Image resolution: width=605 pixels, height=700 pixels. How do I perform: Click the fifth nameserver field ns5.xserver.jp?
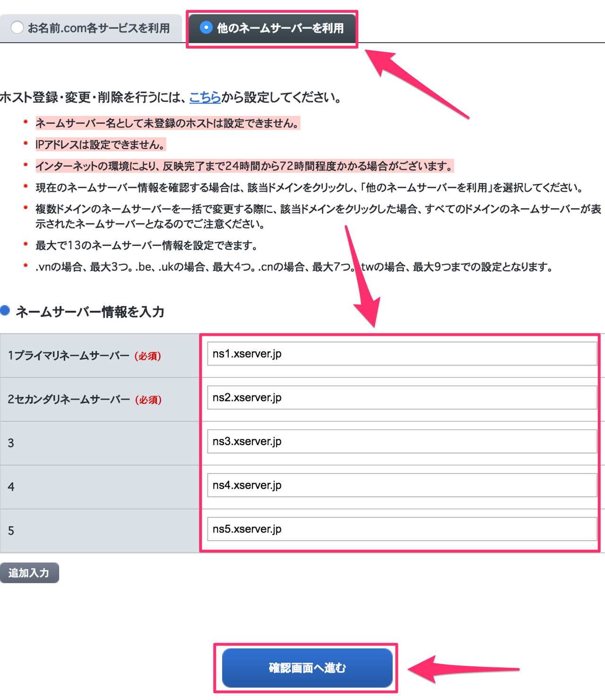coord(402,529)
